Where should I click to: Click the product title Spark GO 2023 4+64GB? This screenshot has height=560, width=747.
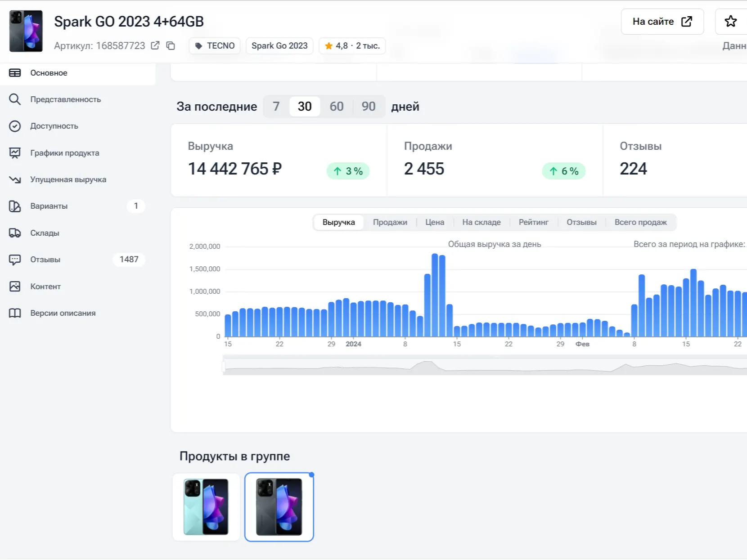129,22
